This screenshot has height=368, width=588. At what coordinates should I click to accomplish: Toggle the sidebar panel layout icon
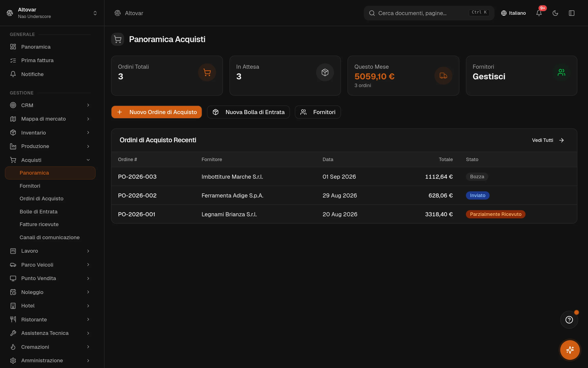coord(571,13)
